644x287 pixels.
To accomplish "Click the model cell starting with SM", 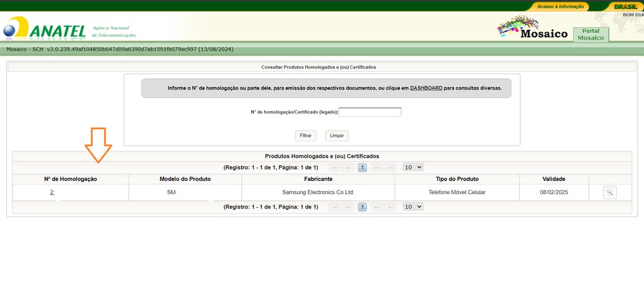I will coord(185,192).
